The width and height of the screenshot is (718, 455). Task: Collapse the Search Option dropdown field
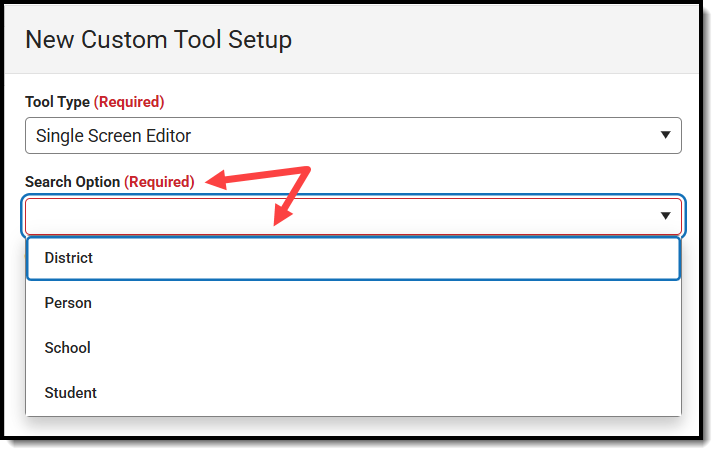pos(353,216)
